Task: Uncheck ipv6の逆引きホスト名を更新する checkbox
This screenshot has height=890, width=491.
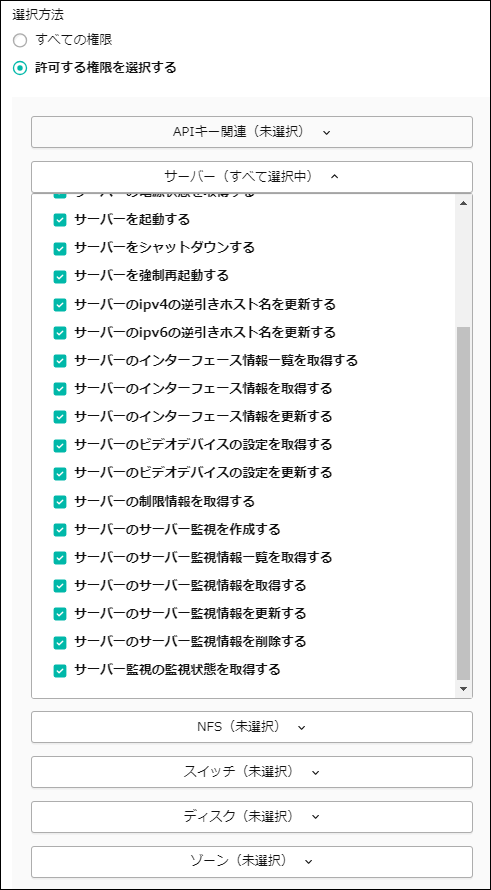Action: pyautogui.click(x=60, y=333)
